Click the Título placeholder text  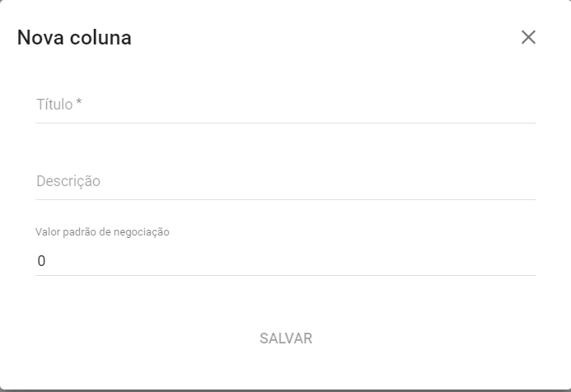54,105
